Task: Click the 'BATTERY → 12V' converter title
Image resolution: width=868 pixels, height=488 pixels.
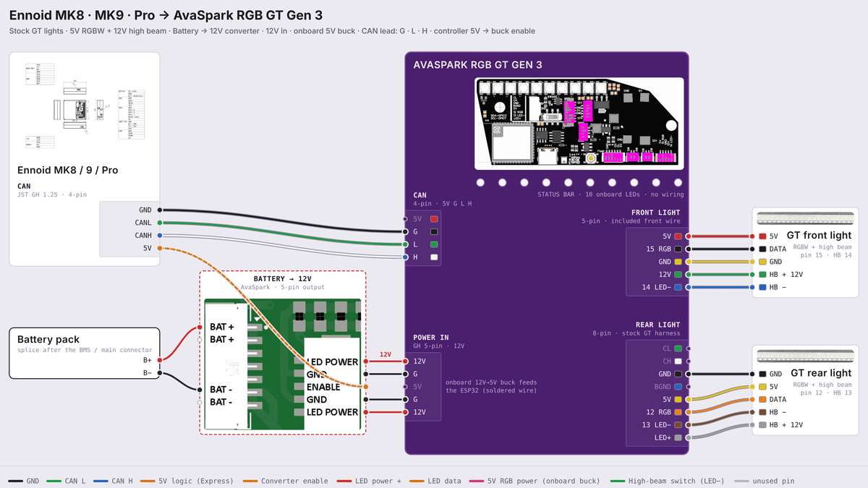Action: 282,279
